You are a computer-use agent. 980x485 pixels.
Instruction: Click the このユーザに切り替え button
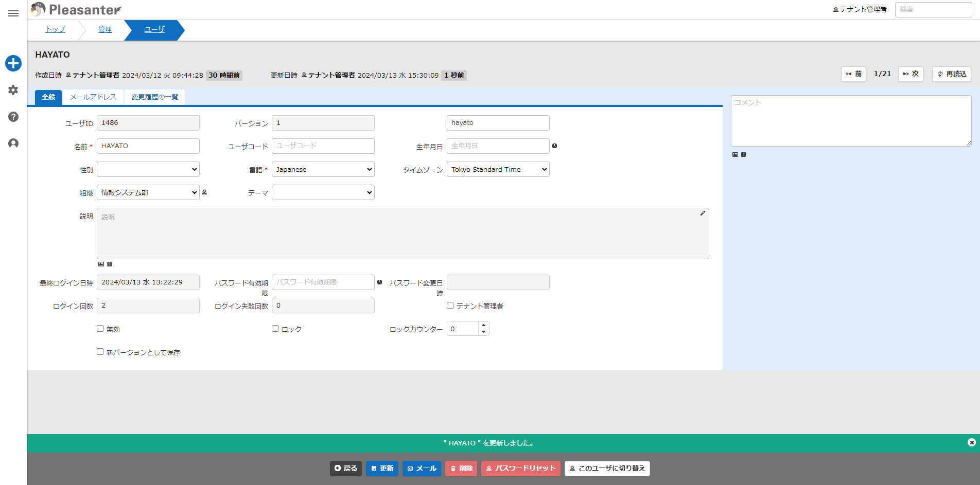tap(607, 469)
